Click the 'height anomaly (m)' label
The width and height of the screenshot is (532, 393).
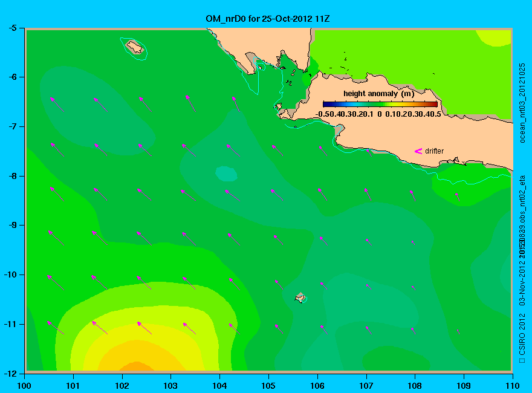pos(378,94)
